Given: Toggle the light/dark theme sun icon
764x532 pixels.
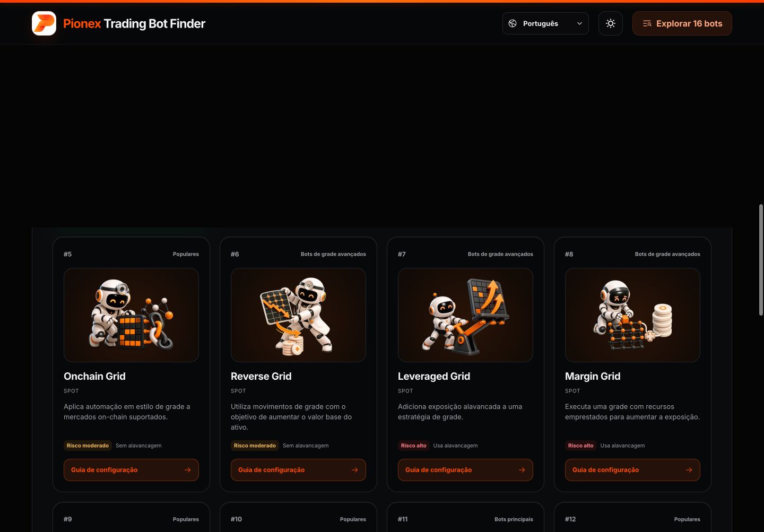Looking at the screenshot, I should pyautogui.click(x=611, y=23).
